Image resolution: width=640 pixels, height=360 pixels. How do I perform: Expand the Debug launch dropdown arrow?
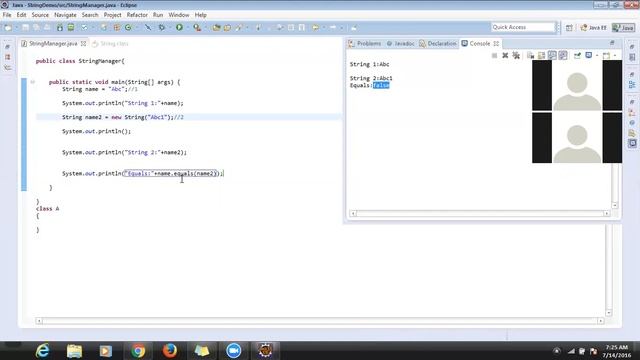point(170,28)
